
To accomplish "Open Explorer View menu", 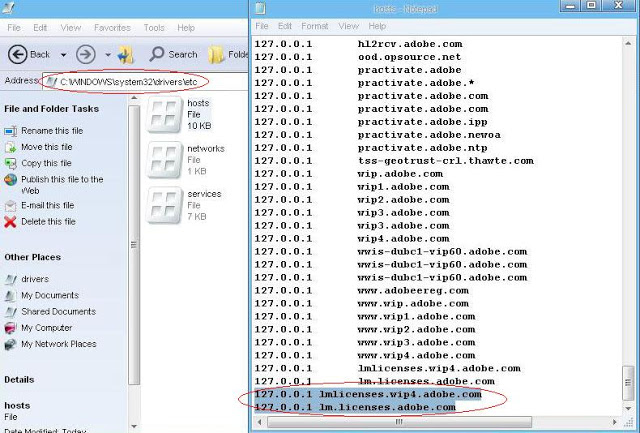I will pos(71,28).
